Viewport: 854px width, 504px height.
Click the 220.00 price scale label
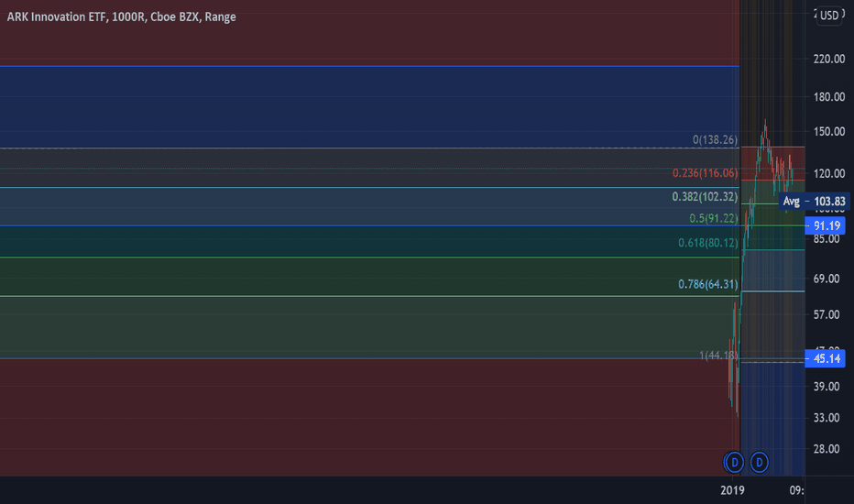[x=829, y=59]
